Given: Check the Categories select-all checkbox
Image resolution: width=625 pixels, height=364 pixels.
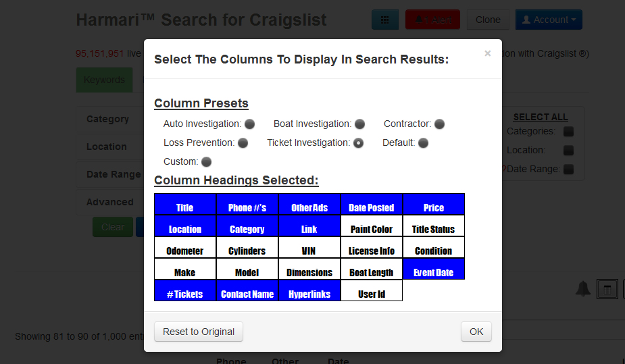Looking at the screenshot, I should tap(568, 132).
